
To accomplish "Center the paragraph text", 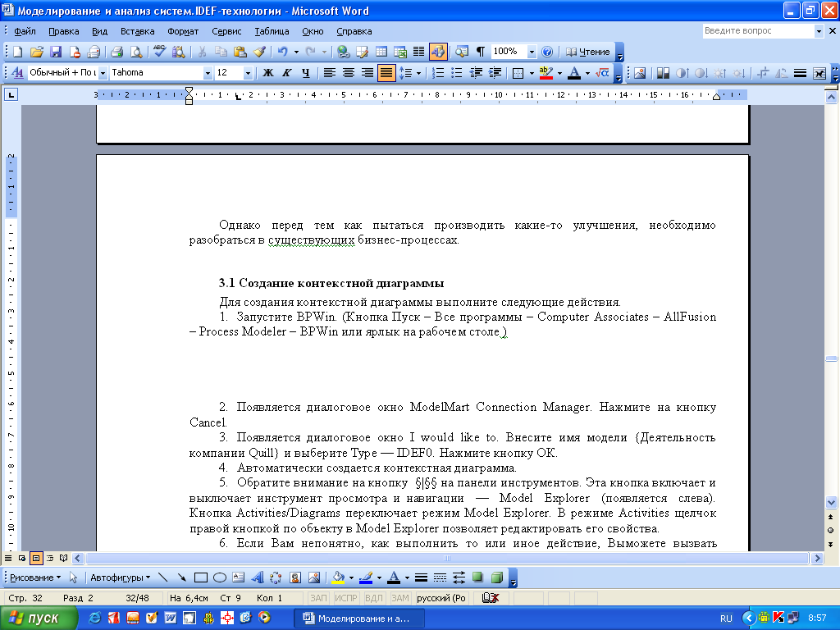I will (348, 73).
